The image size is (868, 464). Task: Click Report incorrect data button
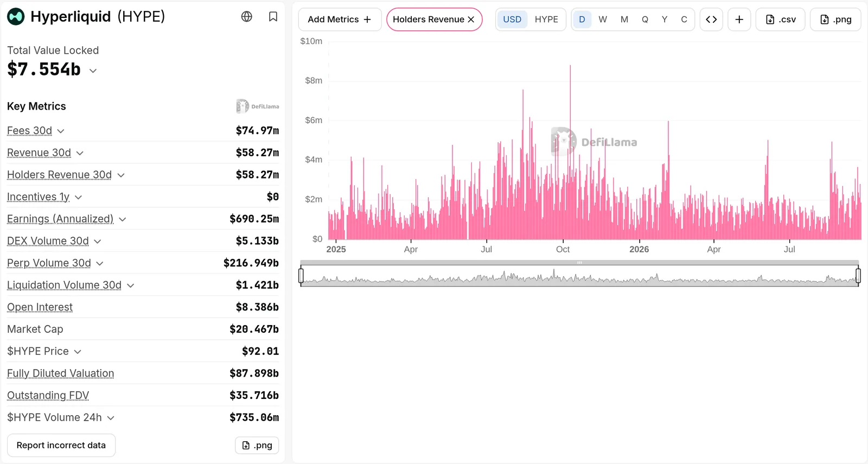(61, 445)
